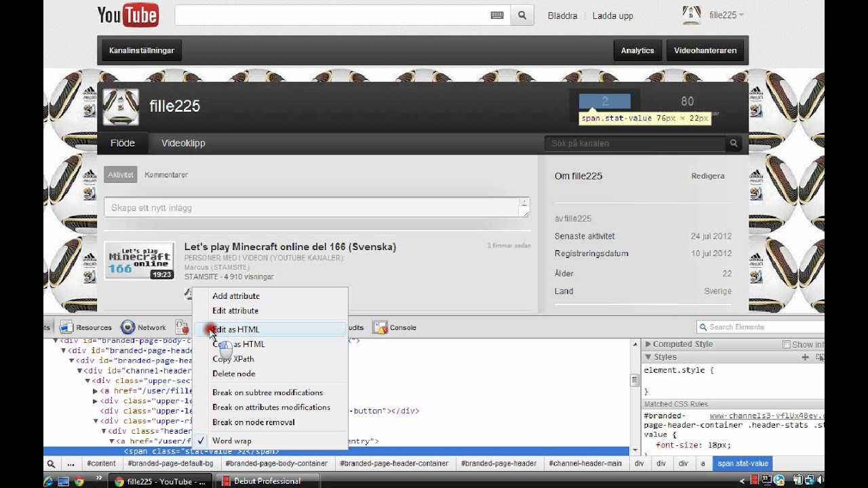Choose Edit as HTML in context menu

click(270, 329)
